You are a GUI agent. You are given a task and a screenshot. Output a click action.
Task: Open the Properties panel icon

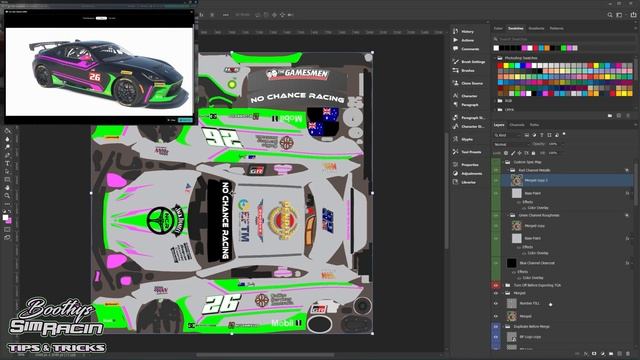click(x=456, y=164)
